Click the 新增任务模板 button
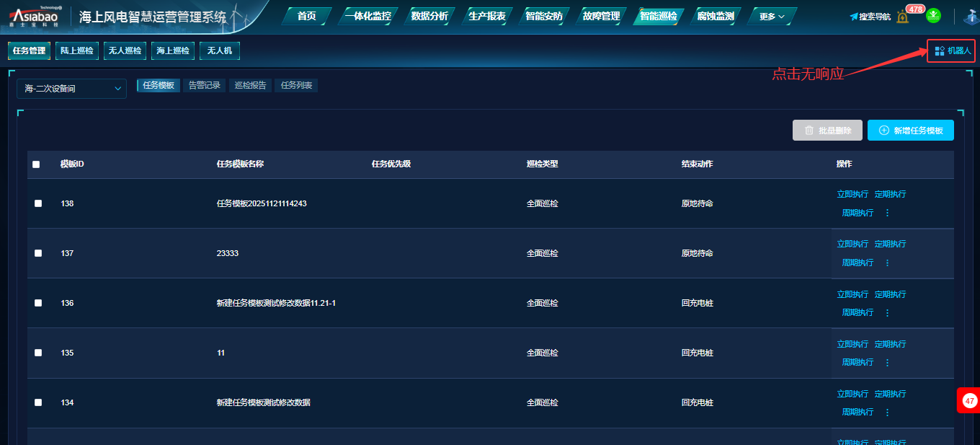Image resolution: width=980 pixels, height=445 pixels. pos(910,131)
